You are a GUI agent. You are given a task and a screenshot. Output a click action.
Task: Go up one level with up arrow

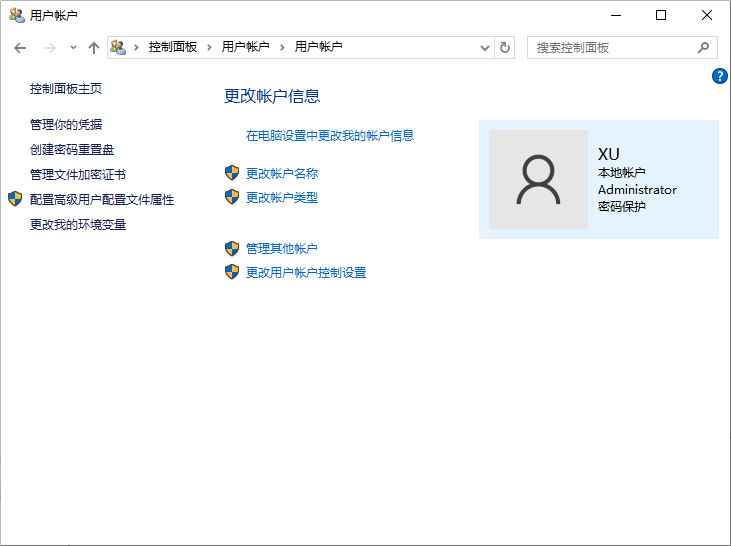pos(94,48)
